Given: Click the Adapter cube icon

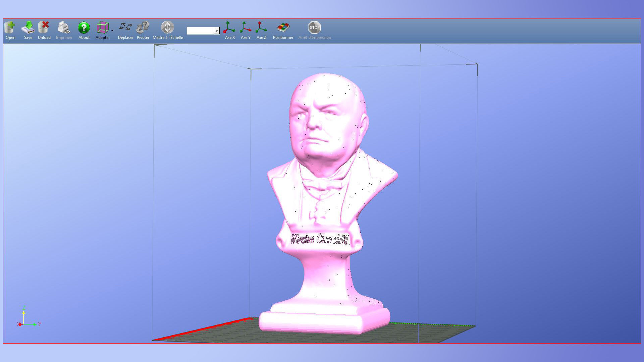Looking at the screenshot, I should coord(102,27).
